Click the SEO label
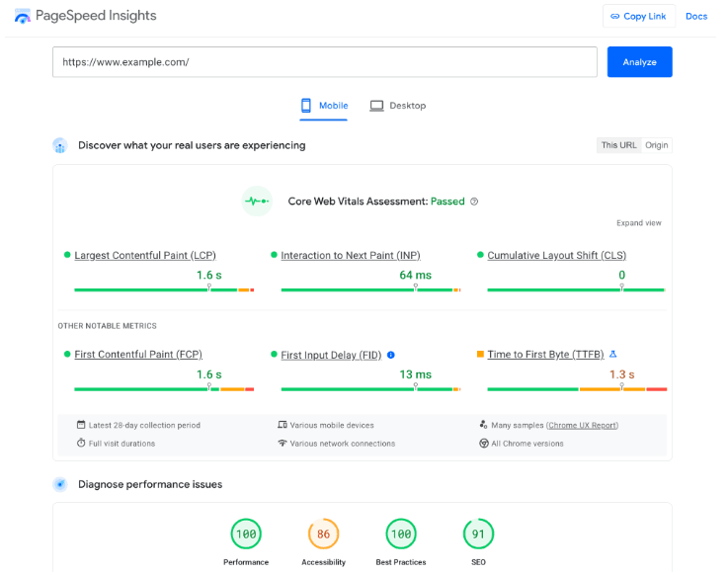Screen dimensions: 728x575 point(478,562)
